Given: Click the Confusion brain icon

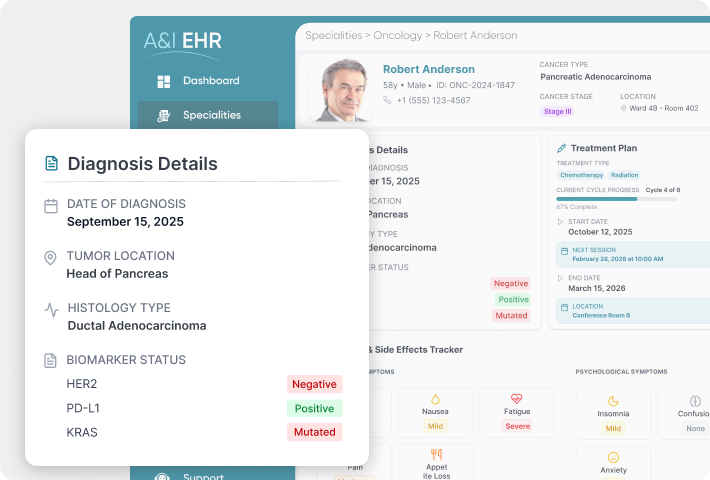Looking at the screenshot, I should pyautogui.click(x=695, y=401).
